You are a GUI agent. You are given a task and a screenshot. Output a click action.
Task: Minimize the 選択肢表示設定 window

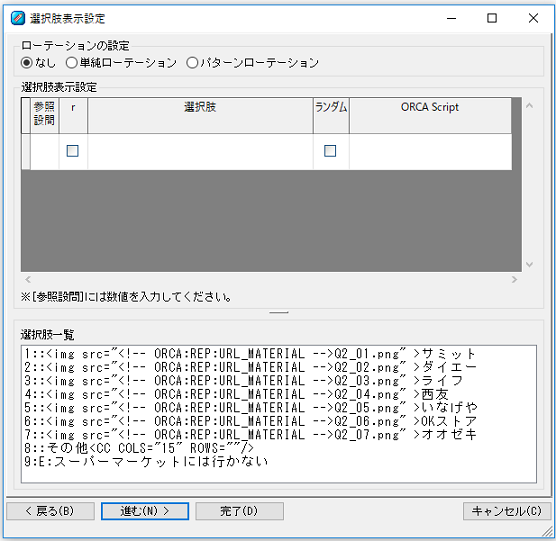coord(451,18)
